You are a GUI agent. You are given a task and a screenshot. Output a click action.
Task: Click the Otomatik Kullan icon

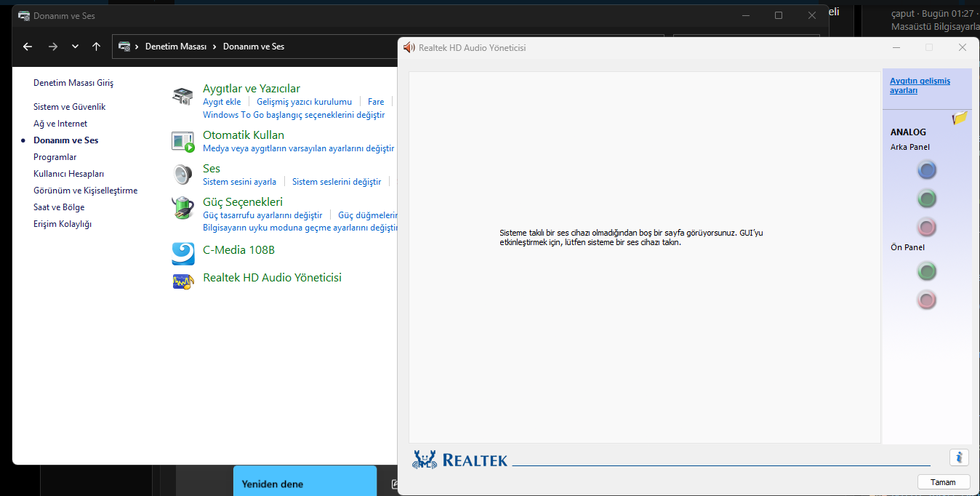pos(183,141)
